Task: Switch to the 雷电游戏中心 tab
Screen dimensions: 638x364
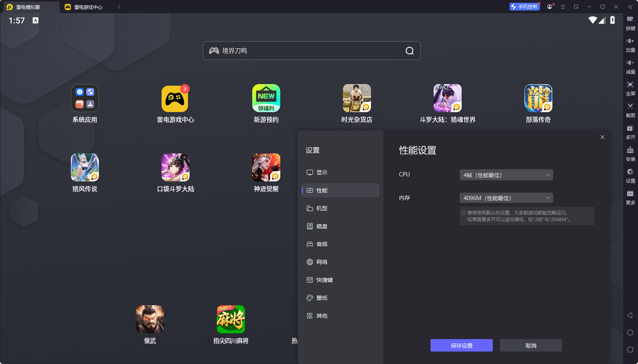Action: (x=88, y=7)
